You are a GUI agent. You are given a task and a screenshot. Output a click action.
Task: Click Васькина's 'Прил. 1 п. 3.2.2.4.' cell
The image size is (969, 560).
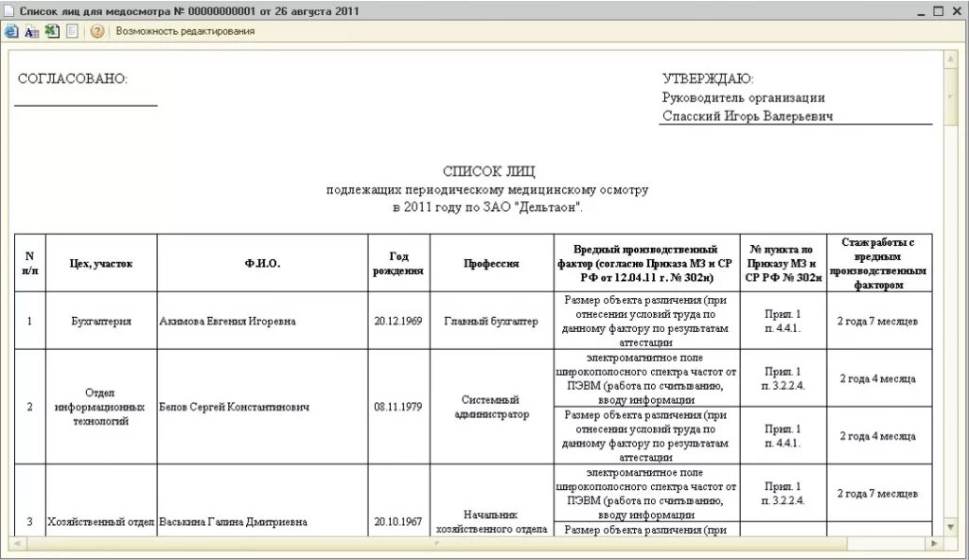point(783,493)
